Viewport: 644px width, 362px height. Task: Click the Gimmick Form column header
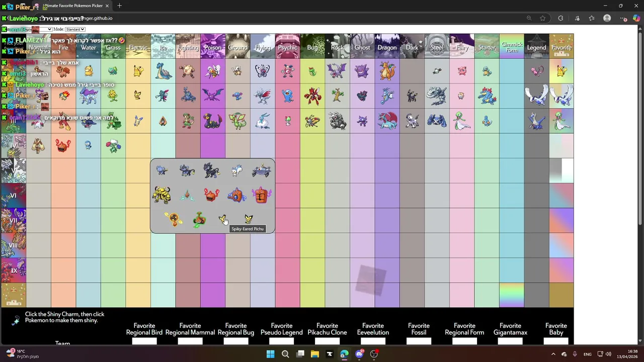tap(511, 46)
